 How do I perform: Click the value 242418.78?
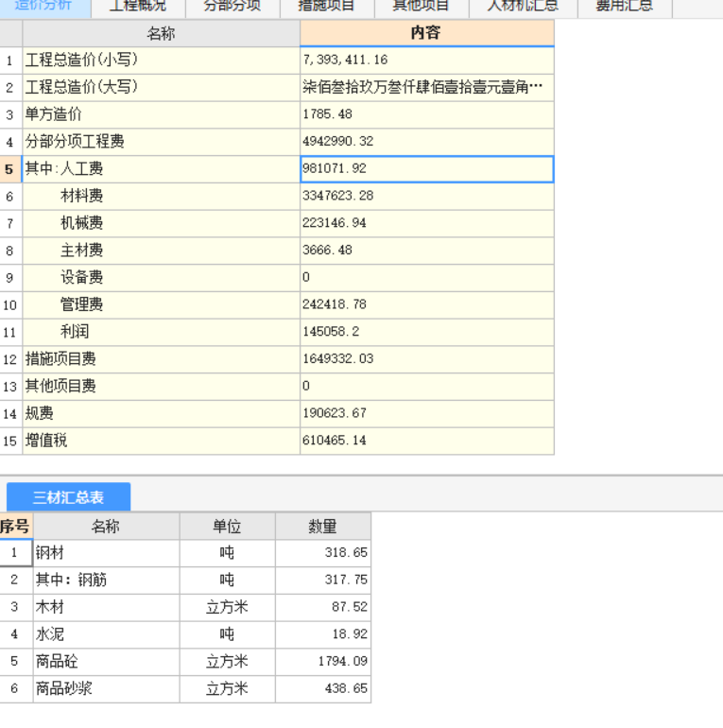(x=427, y=305)
